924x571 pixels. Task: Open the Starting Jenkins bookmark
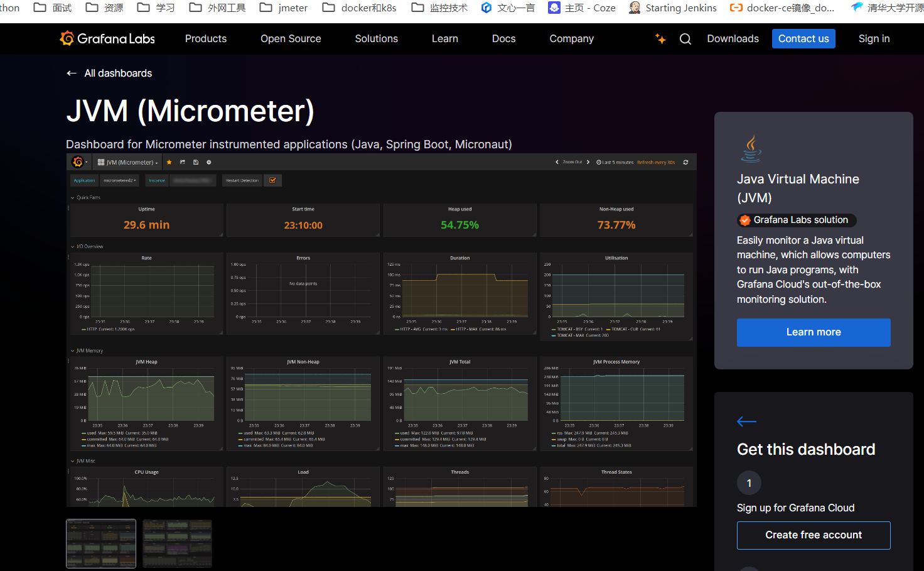coord(673,8)
